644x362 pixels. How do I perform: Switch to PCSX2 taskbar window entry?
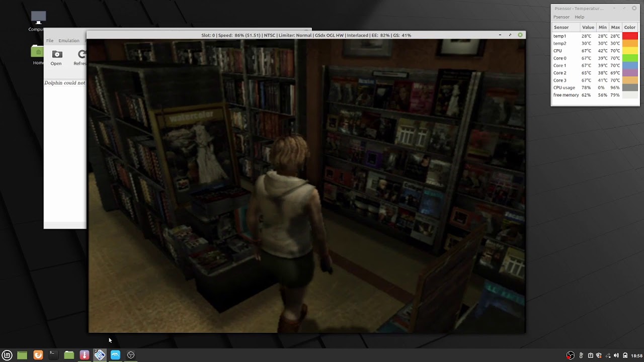pyautogui.click(x=100, y=355)
